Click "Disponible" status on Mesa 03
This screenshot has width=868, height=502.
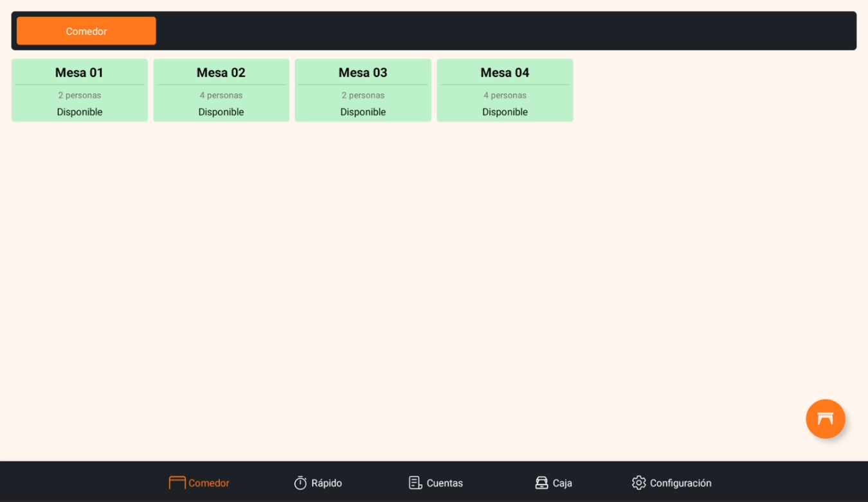(363, 112)
